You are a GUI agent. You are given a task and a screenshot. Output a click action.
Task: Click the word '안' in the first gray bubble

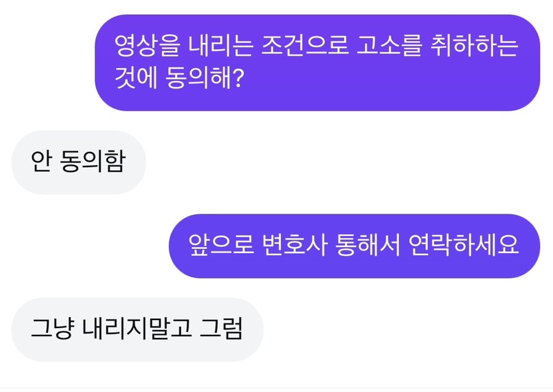[40, 163]
